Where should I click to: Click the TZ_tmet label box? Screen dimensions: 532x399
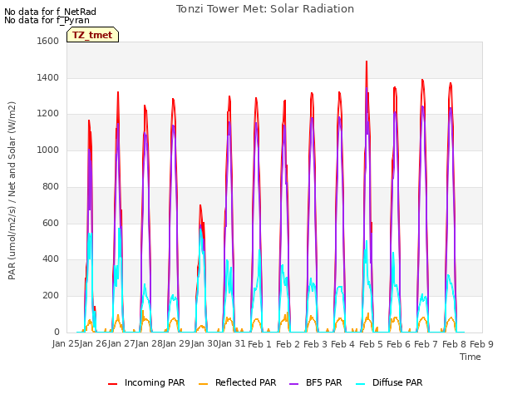[92, 35]
